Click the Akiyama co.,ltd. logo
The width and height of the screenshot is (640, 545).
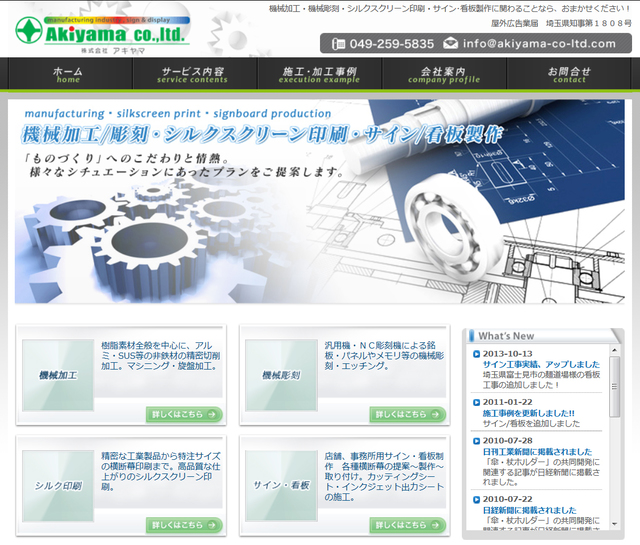pos(100,30)
